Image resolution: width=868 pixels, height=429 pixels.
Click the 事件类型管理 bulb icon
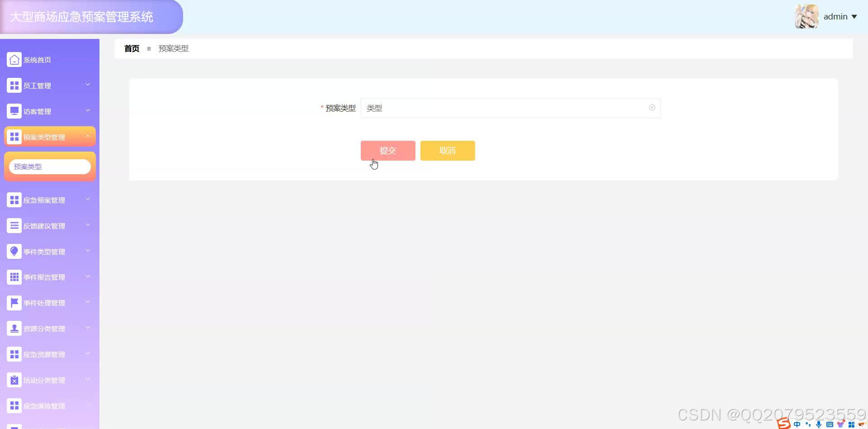coord(14,252)
